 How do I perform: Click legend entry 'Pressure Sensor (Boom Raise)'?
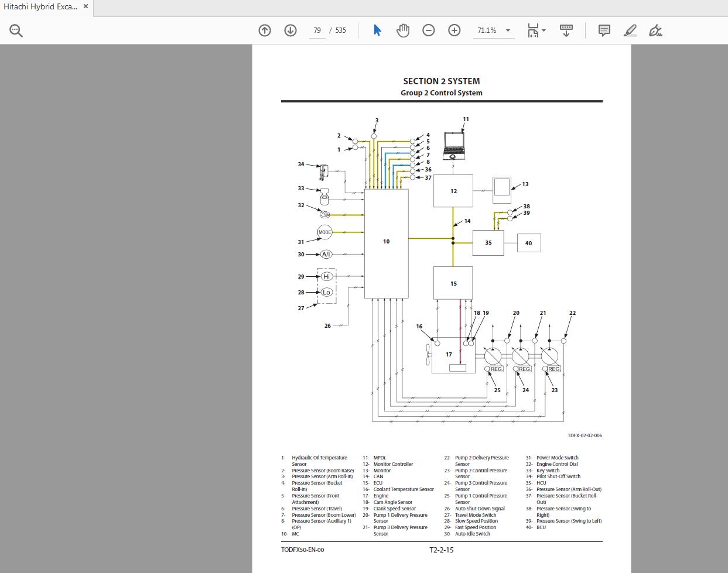323,471
